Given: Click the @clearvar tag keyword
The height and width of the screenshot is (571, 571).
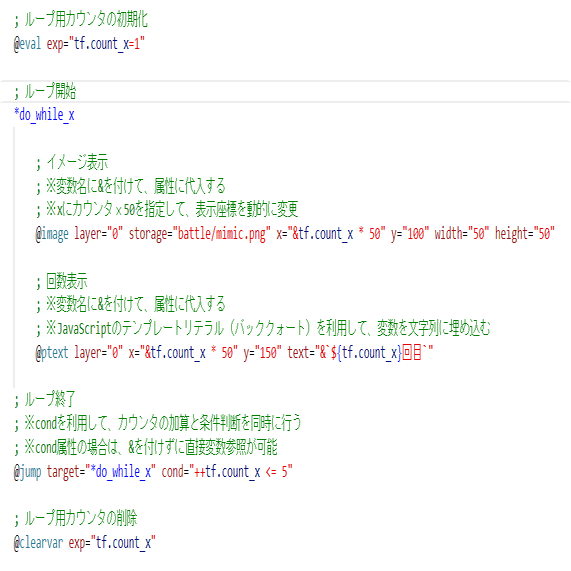Looking at the screenshot, I should pos(38,543).
